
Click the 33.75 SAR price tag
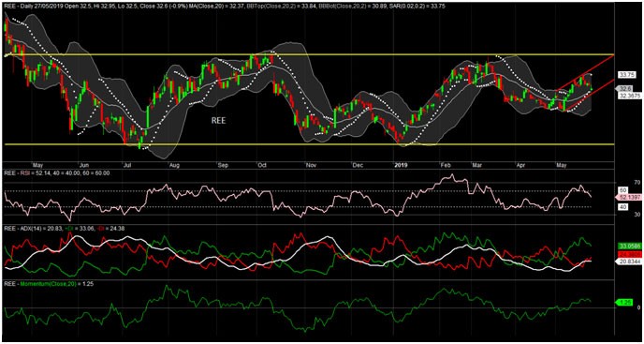tap(627, 74)
